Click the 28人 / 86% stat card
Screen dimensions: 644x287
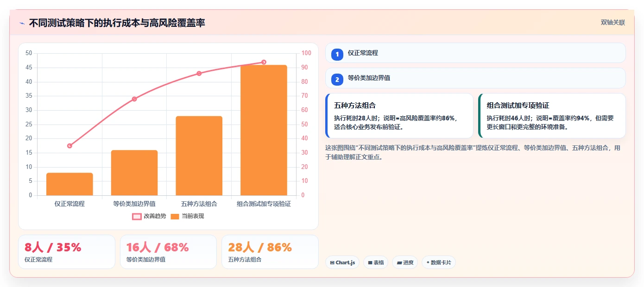[x=270, y=252]
